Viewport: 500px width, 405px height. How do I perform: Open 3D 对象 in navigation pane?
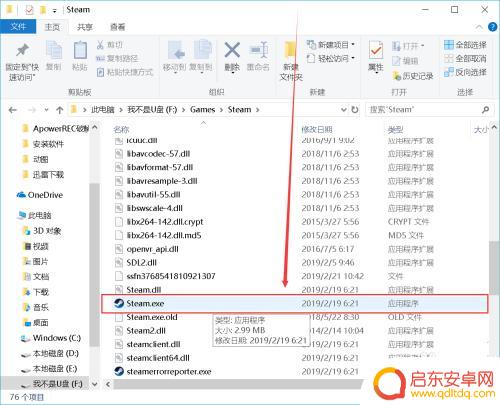(42, 231)
